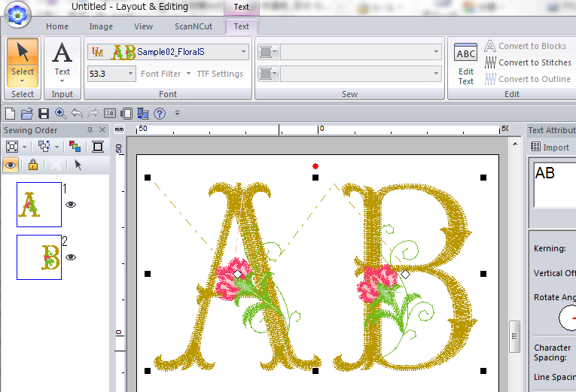Image resolution: width=576 pixels, height=392 pixels.
Task: Click the zoom magnifier icon
Action: tap(60, 114)
